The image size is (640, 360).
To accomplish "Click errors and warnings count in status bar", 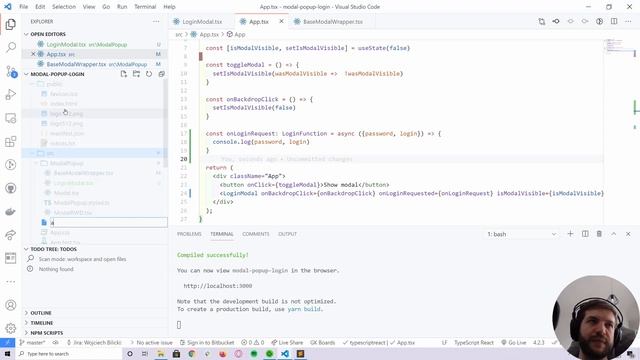I will click(x=253, y=342).
